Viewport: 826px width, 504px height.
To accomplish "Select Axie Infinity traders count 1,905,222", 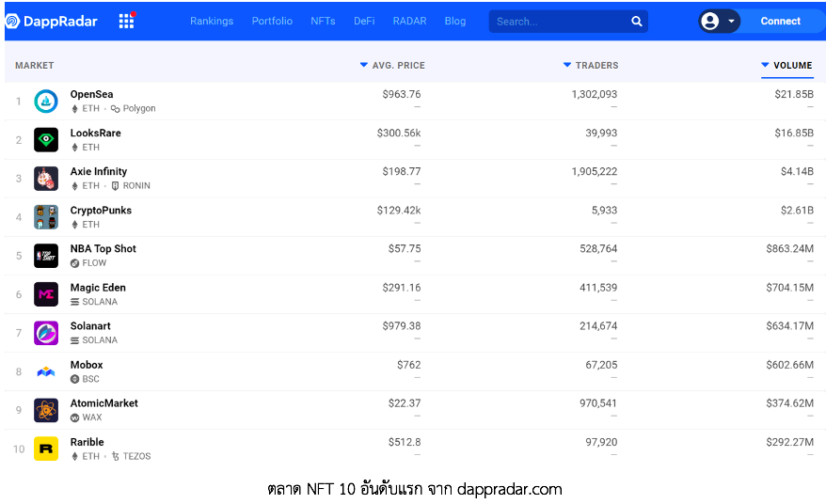I will [x=595, y=171].
